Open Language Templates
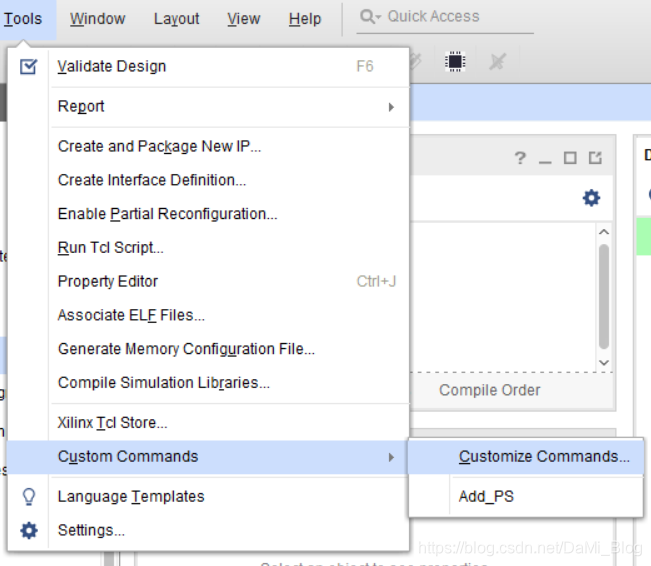651x566 pixels. pyautogui.click(x=229, y=497)
